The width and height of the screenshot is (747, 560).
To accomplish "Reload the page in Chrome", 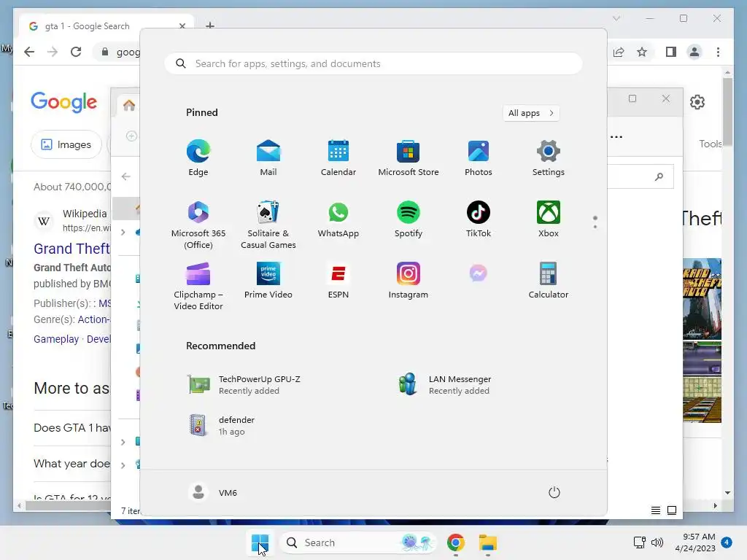I will coord(76,52).
